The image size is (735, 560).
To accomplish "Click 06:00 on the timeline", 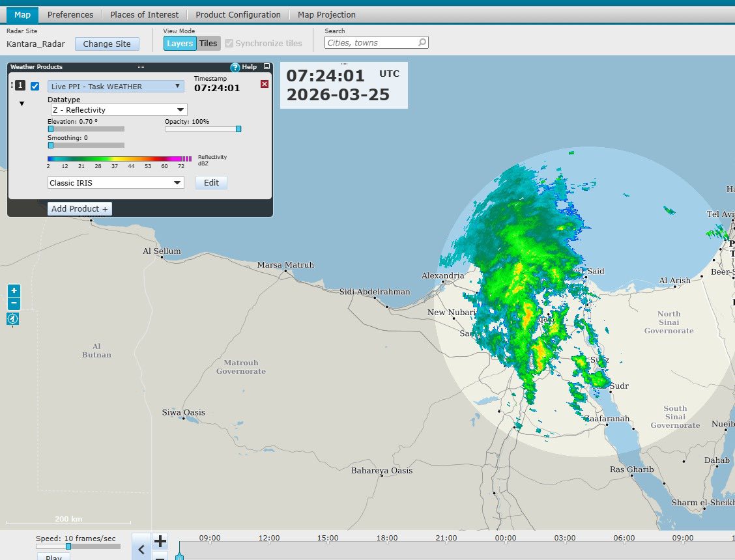I will click(624, 538).
